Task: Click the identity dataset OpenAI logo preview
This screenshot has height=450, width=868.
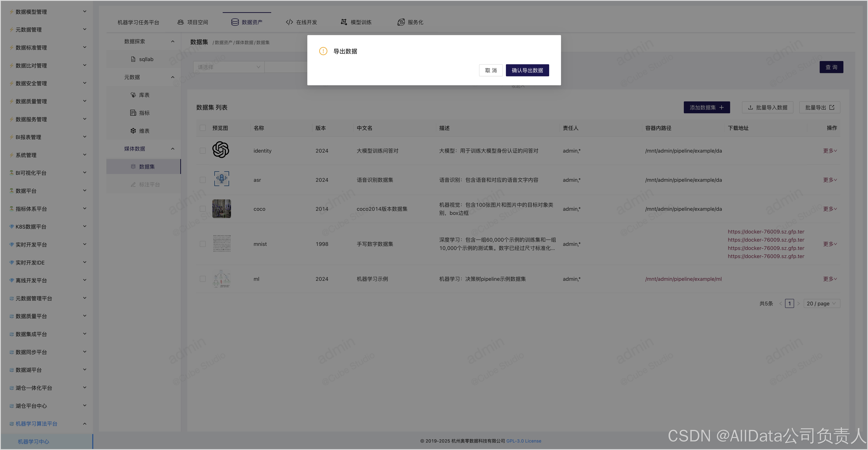Action: (221, 150)
